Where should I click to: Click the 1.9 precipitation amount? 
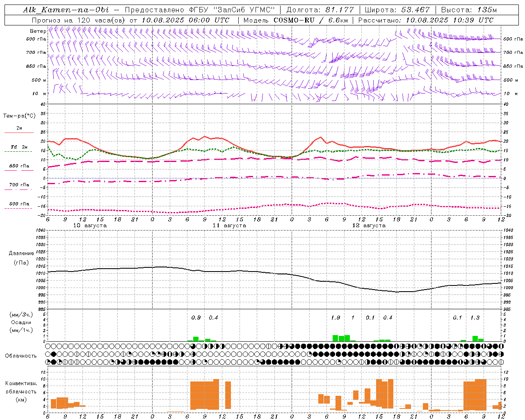[x=336, y=317]
